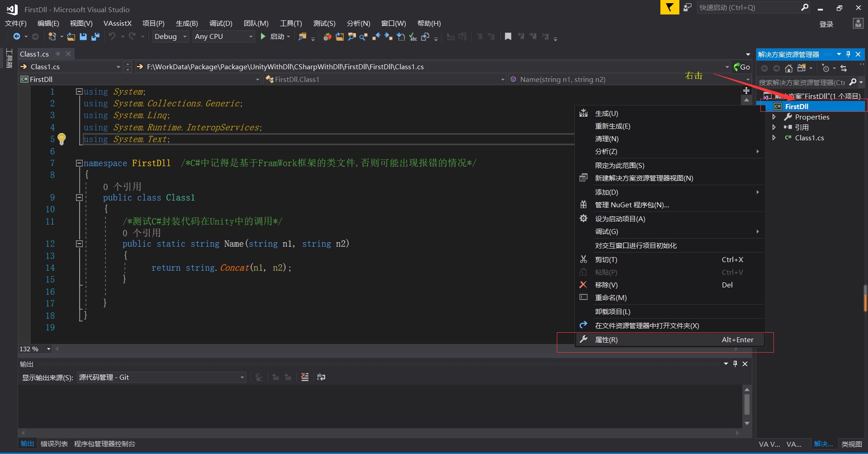
Task: Click the Clear All icon in Output panel
Action: [305, 377]
